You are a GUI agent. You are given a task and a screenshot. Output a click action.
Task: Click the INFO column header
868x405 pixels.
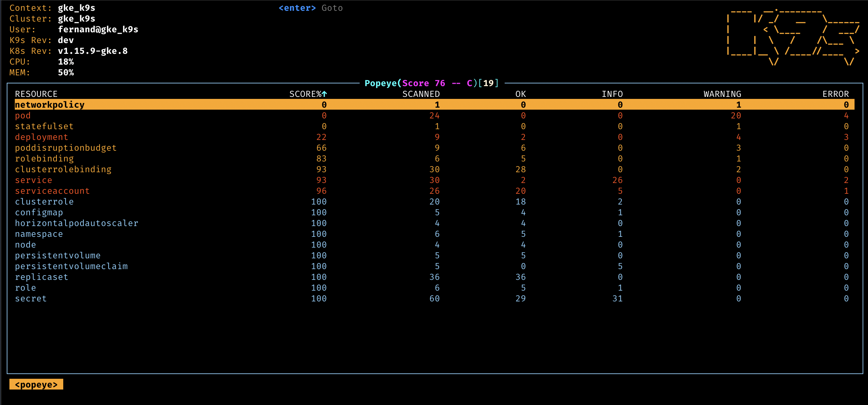coord(612,94)
